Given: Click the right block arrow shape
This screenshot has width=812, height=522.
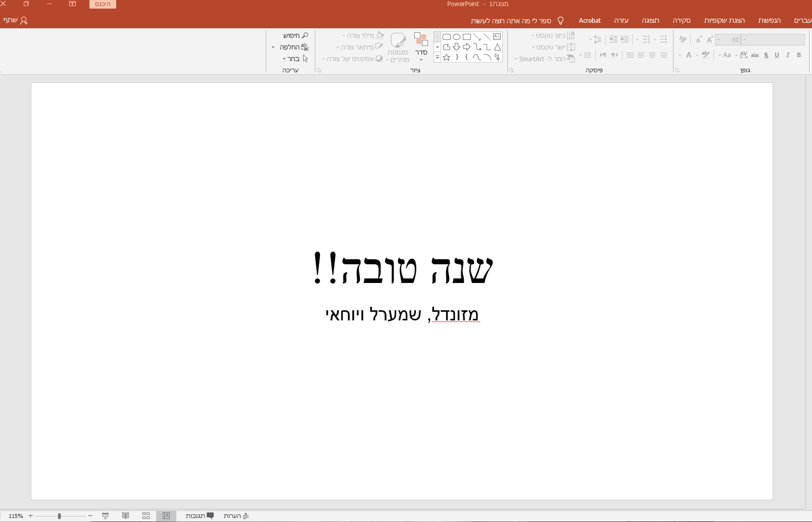Looking at the screenshot, I should (467, 47).
